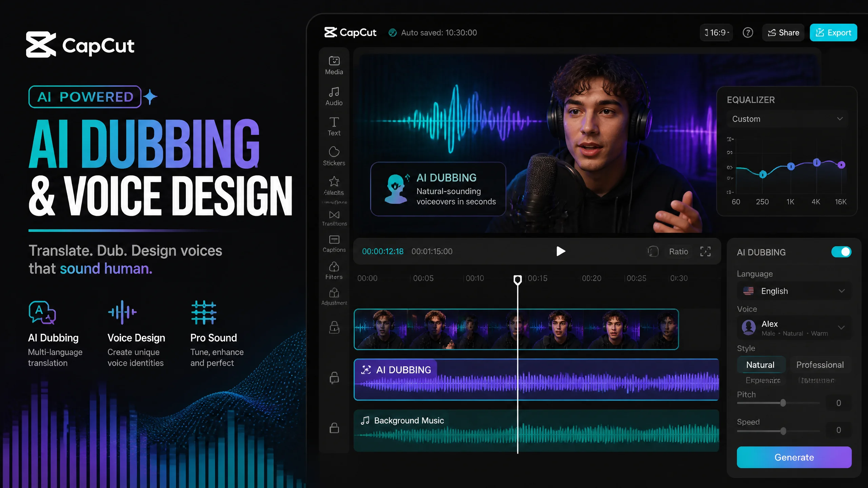Select the Expressive style option below Natural
The image size is (868, 488).
pyautogui.click(x=763, y=381)
